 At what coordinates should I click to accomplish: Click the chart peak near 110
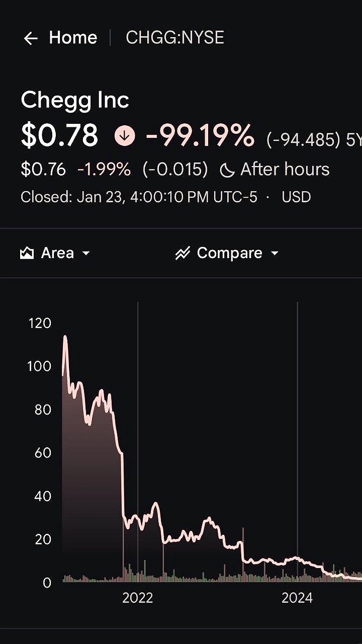point(65,337)
